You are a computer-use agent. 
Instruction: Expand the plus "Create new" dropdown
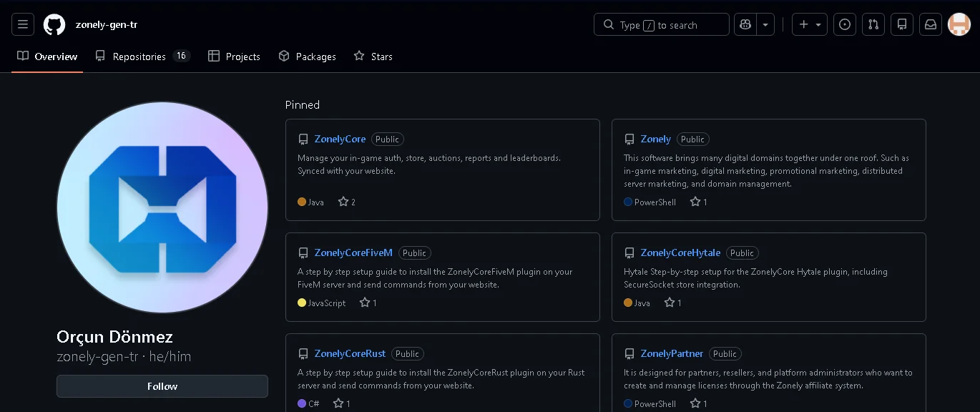point(810,24)
